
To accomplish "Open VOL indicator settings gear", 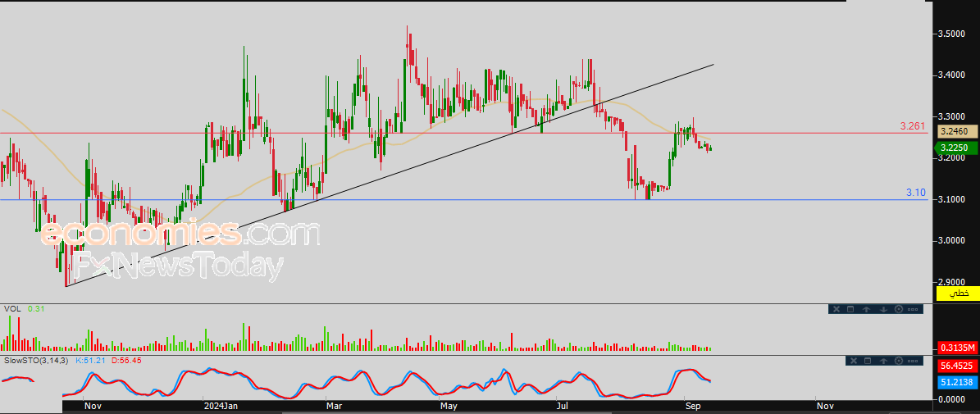I will pyautogui.click(x=899, y=309).
